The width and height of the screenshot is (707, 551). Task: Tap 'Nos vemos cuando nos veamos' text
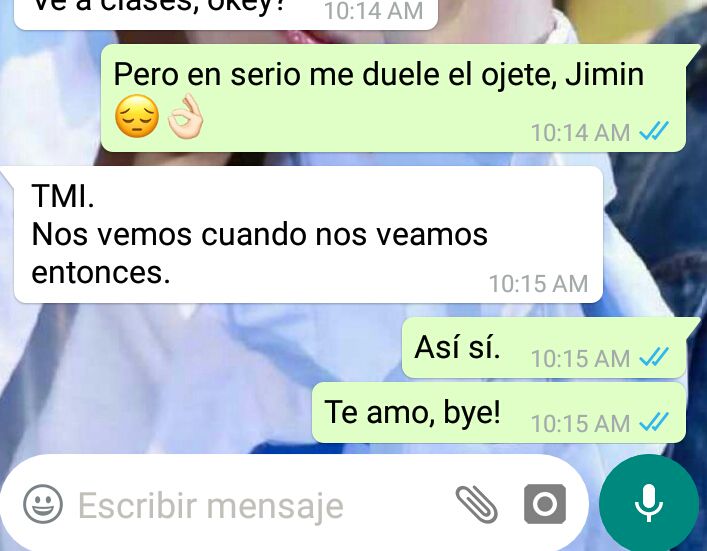coord(260,234)
